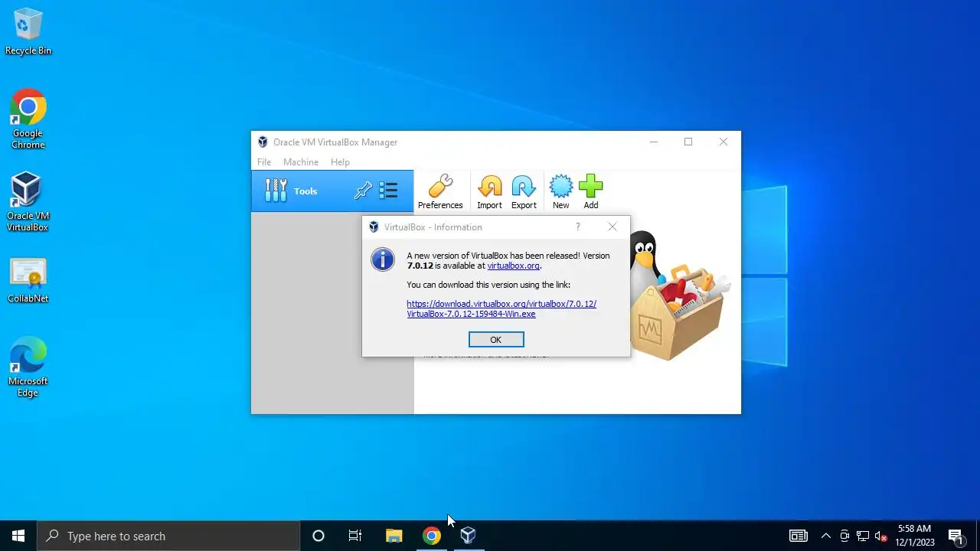This screenshot has width=980, height=551.
Task: Click the Export appliance icon
Action: tap(524, 191)
